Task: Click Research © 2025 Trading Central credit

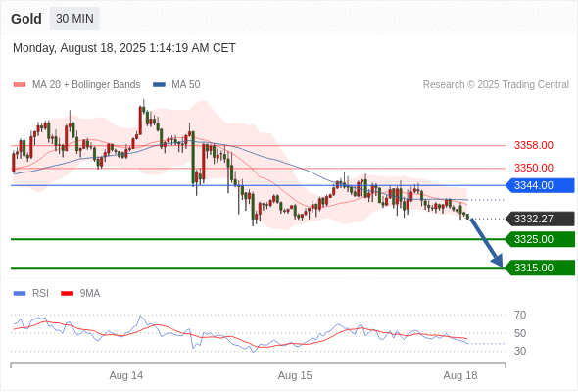Action: (x=496, y=85)
